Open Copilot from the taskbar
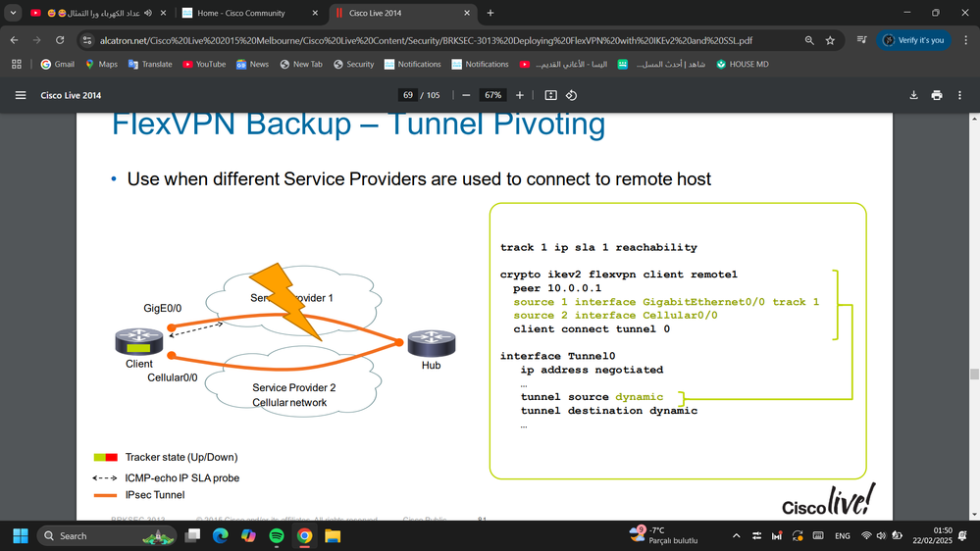The height and width of the screenshot is (551, 980). 249,536
